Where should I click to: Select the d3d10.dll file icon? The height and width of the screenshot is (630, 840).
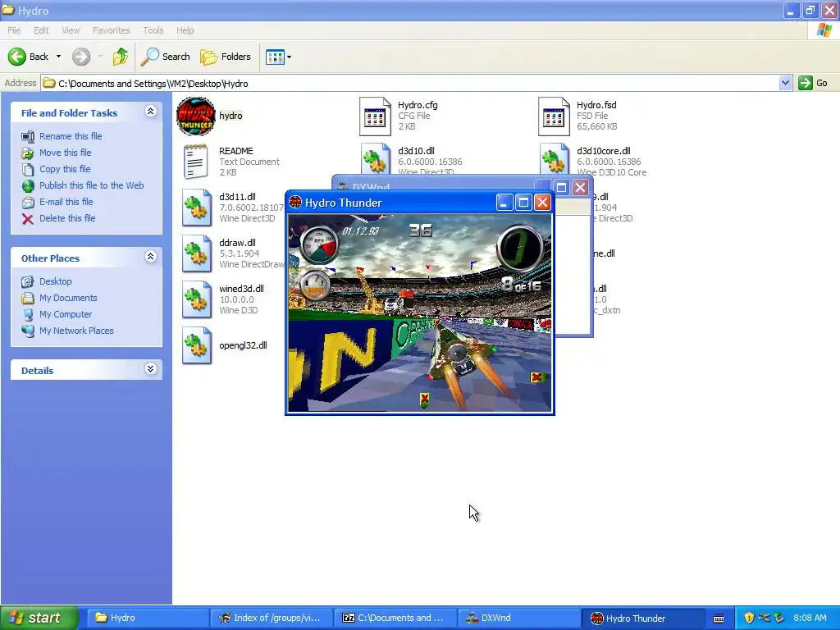pyautogui.click(x=375, y=158)
